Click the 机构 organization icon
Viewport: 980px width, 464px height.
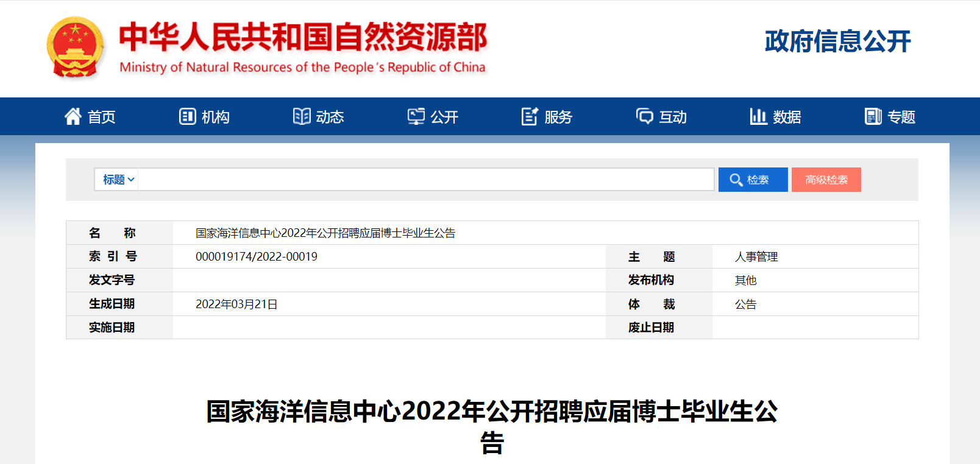pos(187,116)
